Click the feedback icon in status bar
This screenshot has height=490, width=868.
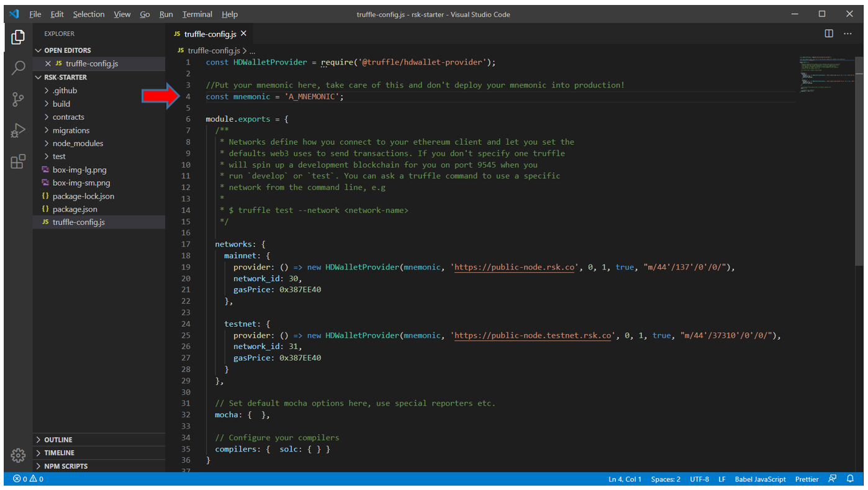832,479
